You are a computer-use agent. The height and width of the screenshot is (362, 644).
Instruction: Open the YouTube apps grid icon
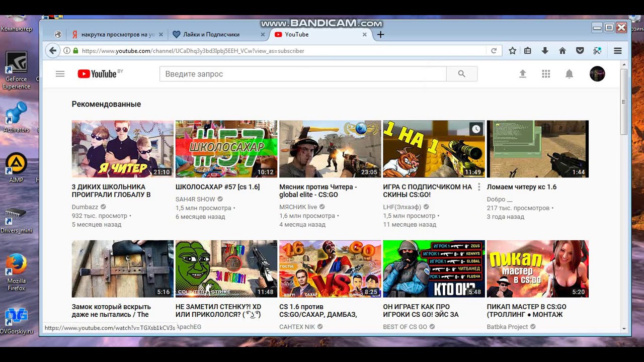coord(546,74)
